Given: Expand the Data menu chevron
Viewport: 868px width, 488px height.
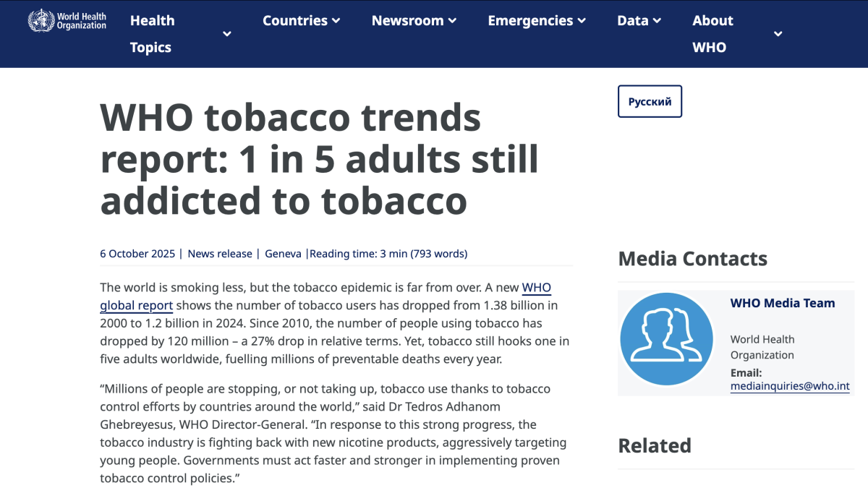Looking at the screenshot, I should (657, 21).
